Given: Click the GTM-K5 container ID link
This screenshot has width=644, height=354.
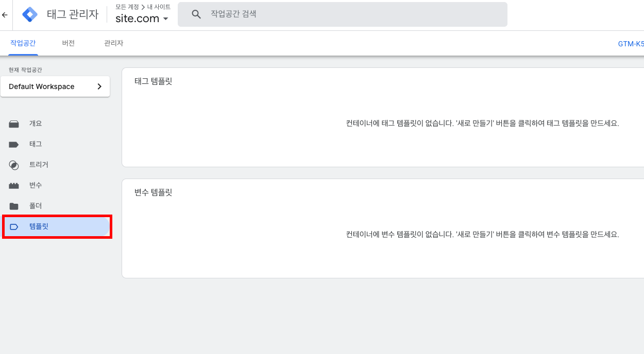Looking at the screenshot, I should 631,44.
